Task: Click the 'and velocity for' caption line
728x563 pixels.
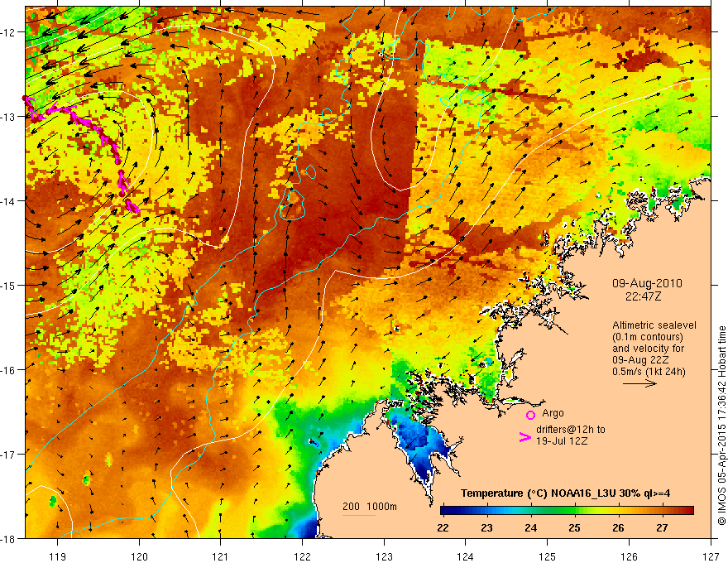Action: tap(648, 349)
